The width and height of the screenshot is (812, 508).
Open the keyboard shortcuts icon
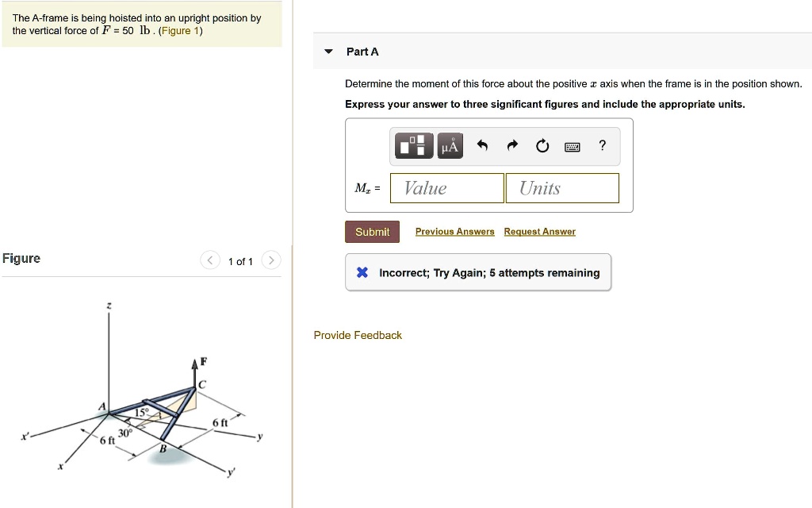click(572, 145)
